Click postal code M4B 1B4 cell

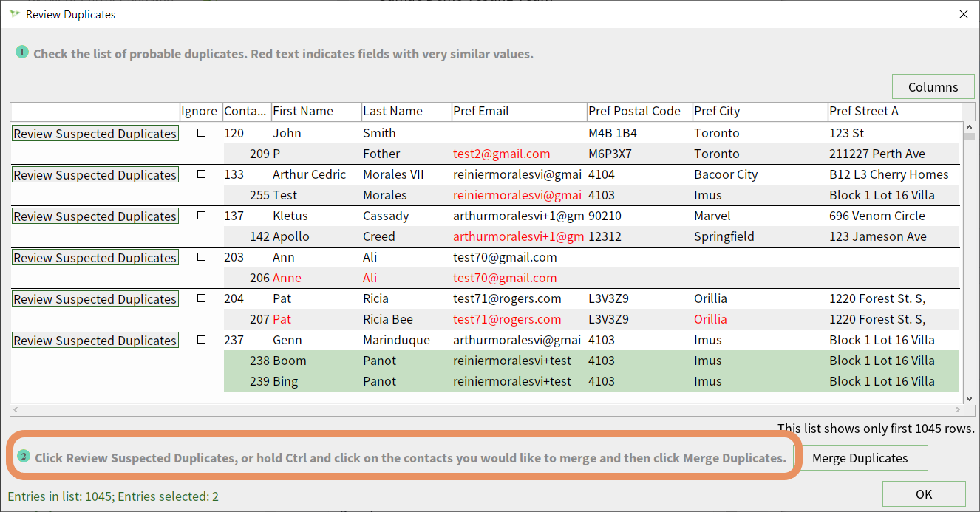point(612,133)
